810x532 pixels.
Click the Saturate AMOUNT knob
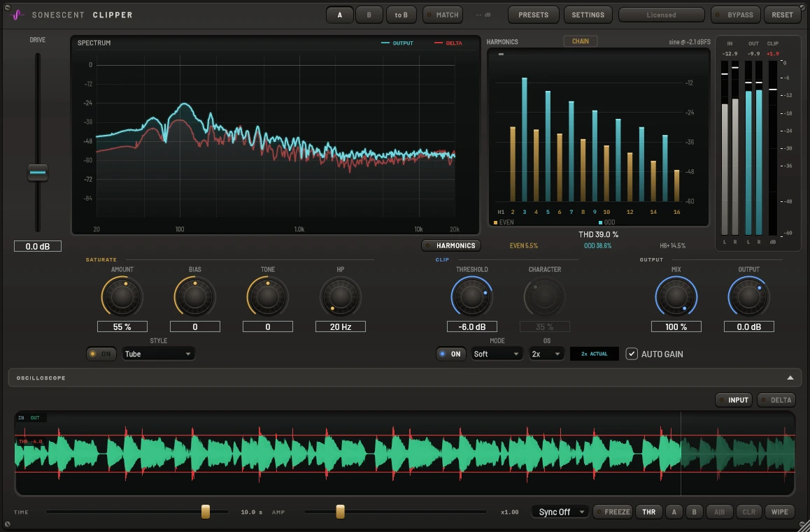coord(122,297)
